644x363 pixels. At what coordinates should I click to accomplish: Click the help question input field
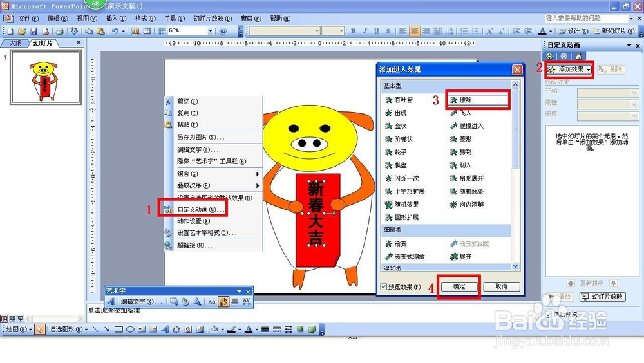coord(586,18)
